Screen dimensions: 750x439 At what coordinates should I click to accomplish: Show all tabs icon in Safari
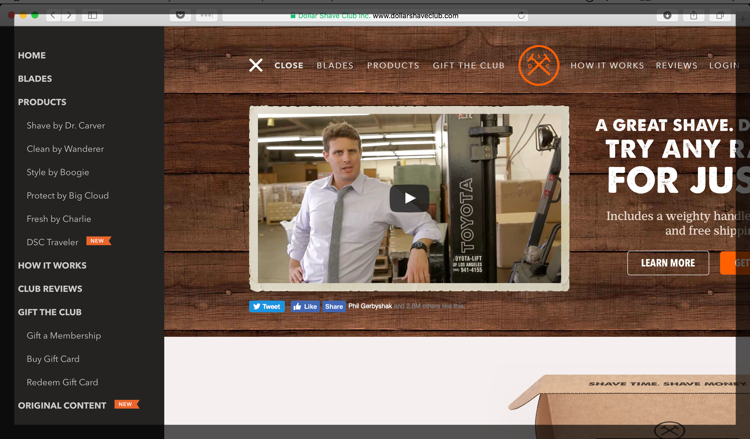[x=720, y=16]
